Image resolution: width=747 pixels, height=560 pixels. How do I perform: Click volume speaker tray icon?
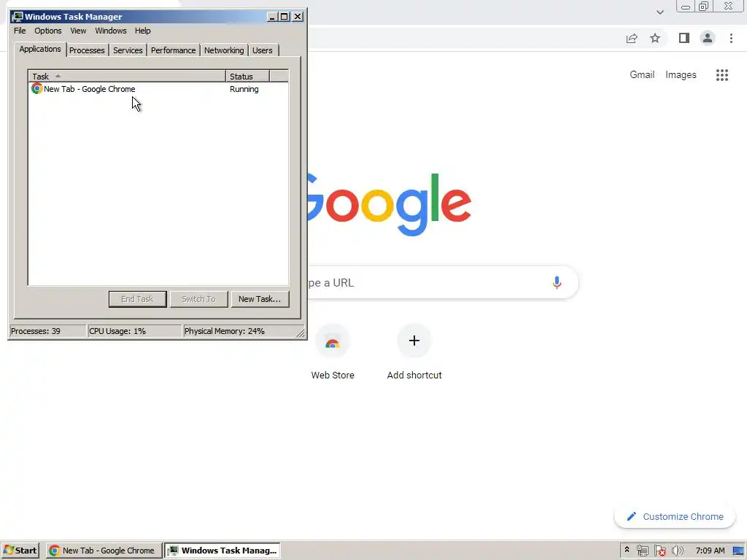(x=677, y=551)
